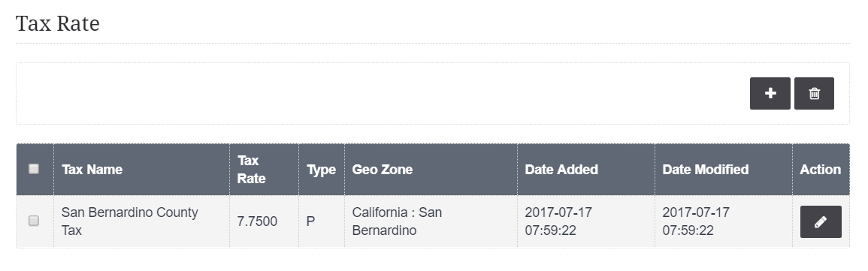868x271 pixels.
Task: Edit San Bernardino County Tax with pencil icon
Action: pyautogui.click(x=821, y=221)
